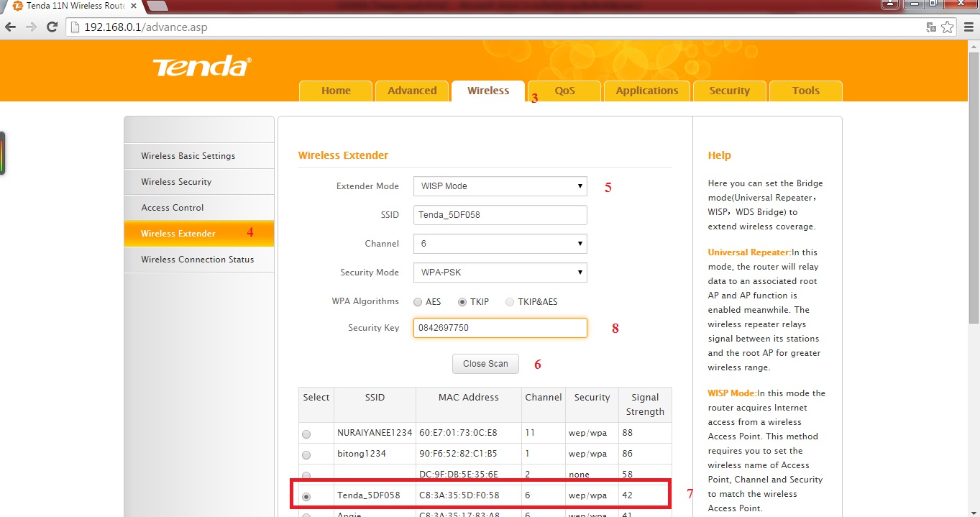Click the Tenda_5DF058 SSID cell
The height and width of the screenshot is (517, 980).
pyautogui.click(x=375, y=495)
